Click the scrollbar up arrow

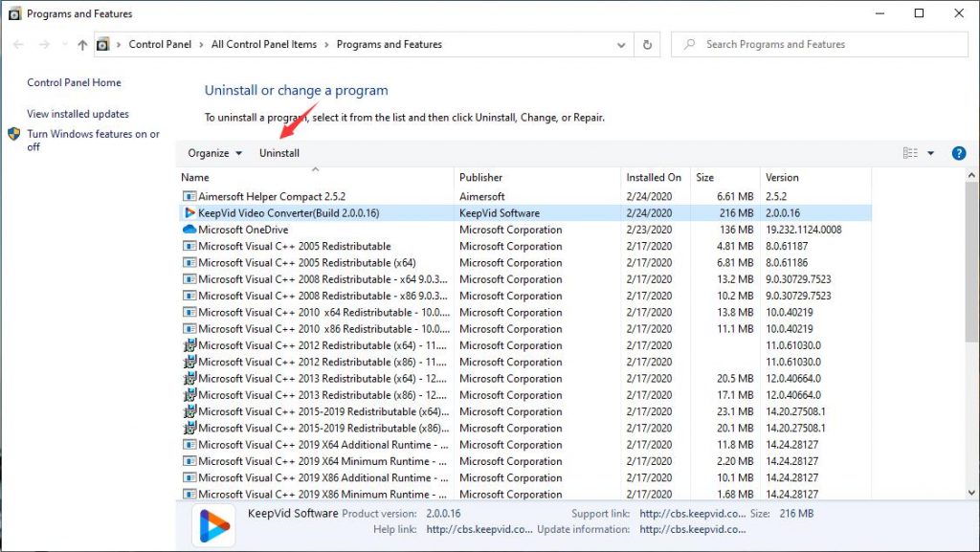971,175
